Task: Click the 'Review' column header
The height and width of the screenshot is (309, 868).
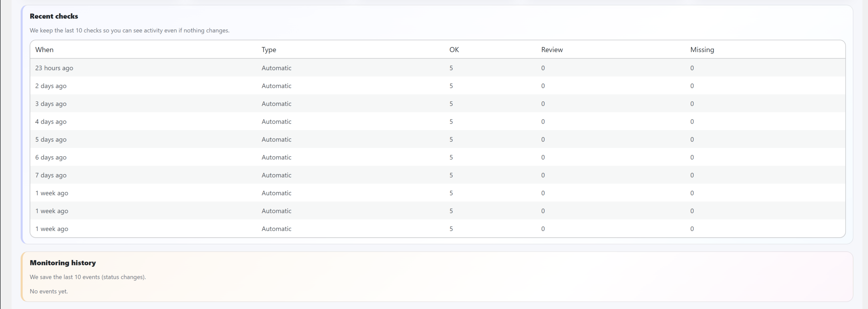Action: tap(552, 50)
